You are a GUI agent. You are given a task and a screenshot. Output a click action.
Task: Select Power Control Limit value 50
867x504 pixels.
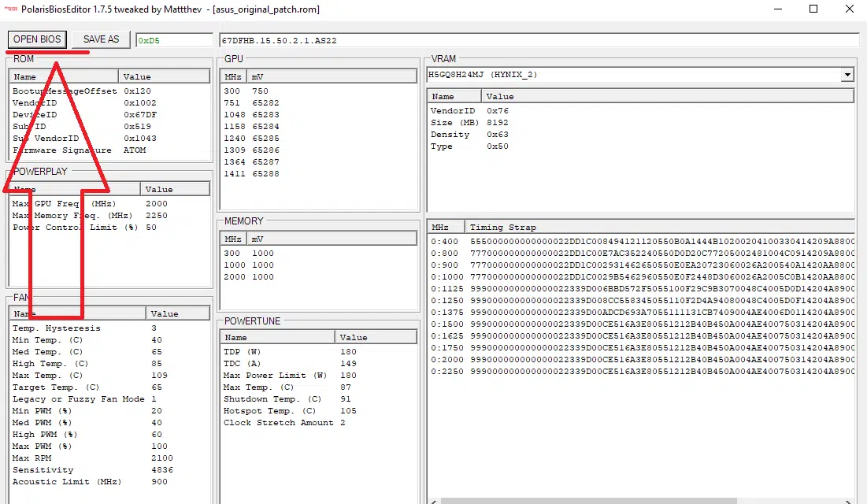point(151,228)
